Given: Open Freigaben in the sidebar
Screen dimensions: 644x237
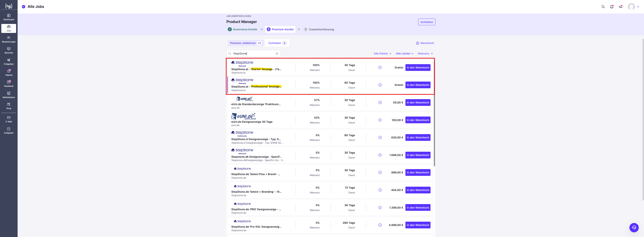Looking at the screenshot, I should (9, 62).
